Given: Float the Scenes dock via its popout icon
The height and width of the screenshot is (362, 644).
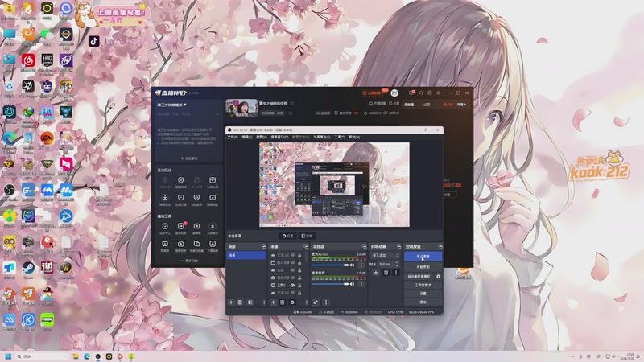Looking at the screenshot, I should coord(263,246).
